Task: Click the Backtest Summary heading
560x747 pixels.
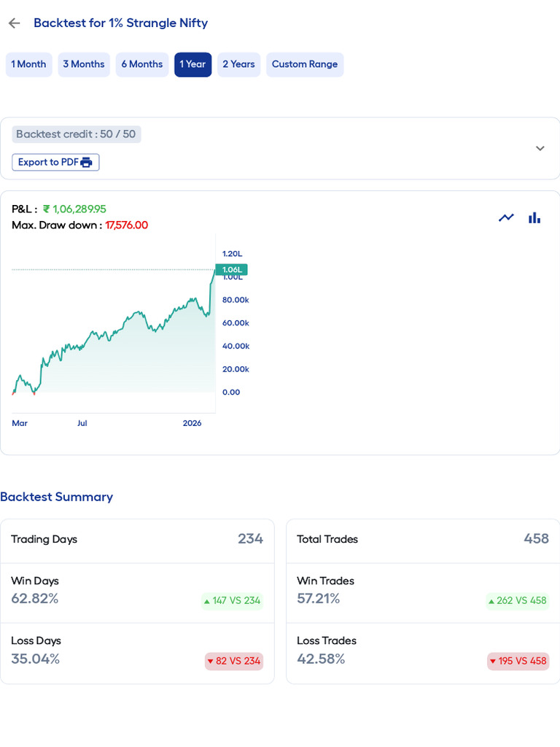Action: [57, 497]
